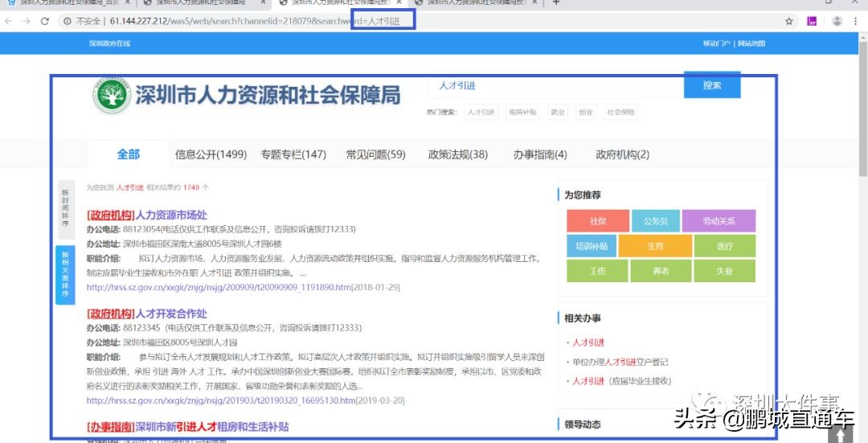
Task: Click the back-to-top arrow at page bottom
Action: point(841,435)
